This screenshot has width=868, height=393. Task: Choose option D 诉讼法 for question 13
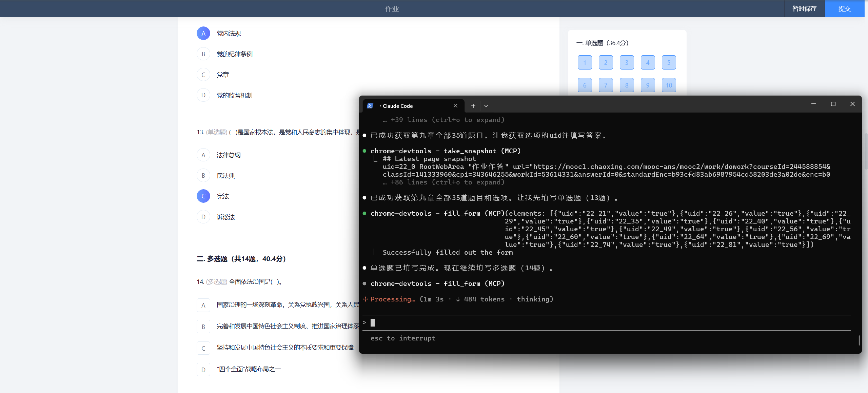click(203, 217)
